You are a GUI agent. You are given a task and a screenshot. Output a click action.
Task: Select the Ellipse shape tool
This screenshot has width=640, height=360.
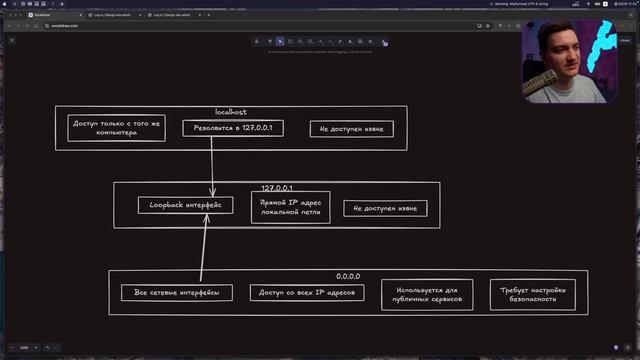coord(310,42)
